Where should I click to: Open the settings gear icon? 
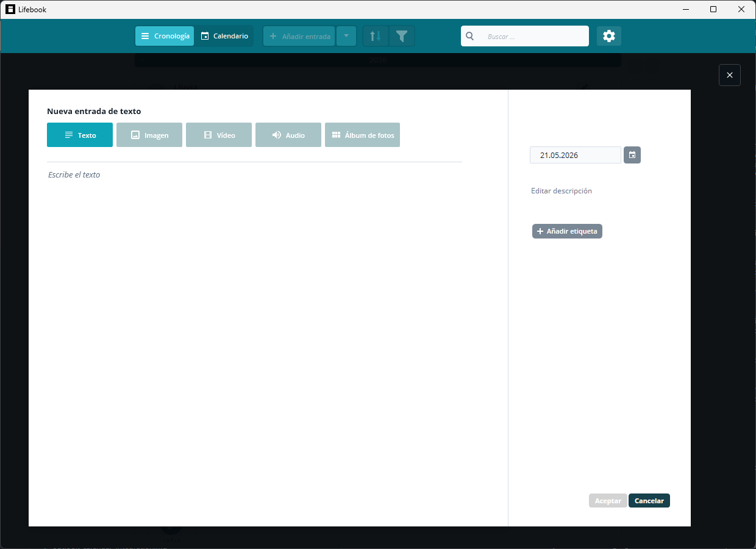(x=609, y=36)
